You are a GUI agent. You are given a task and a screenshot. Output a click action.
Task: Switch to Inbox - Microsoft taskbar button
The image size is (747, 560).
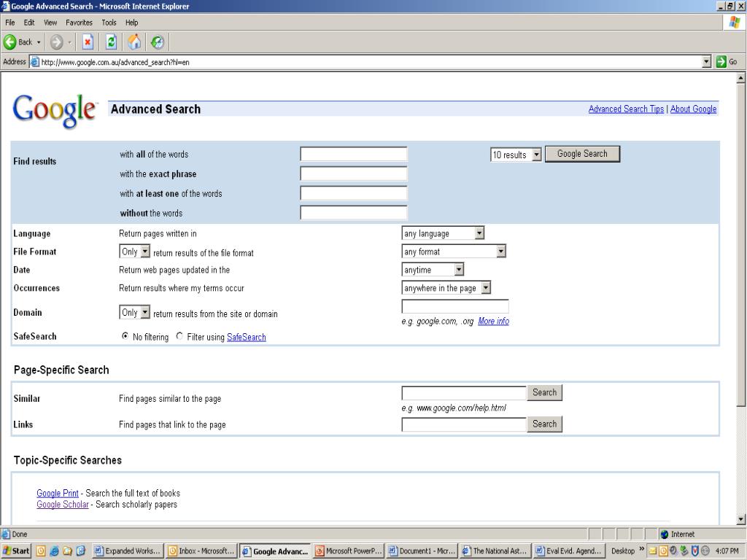point(201,551)
